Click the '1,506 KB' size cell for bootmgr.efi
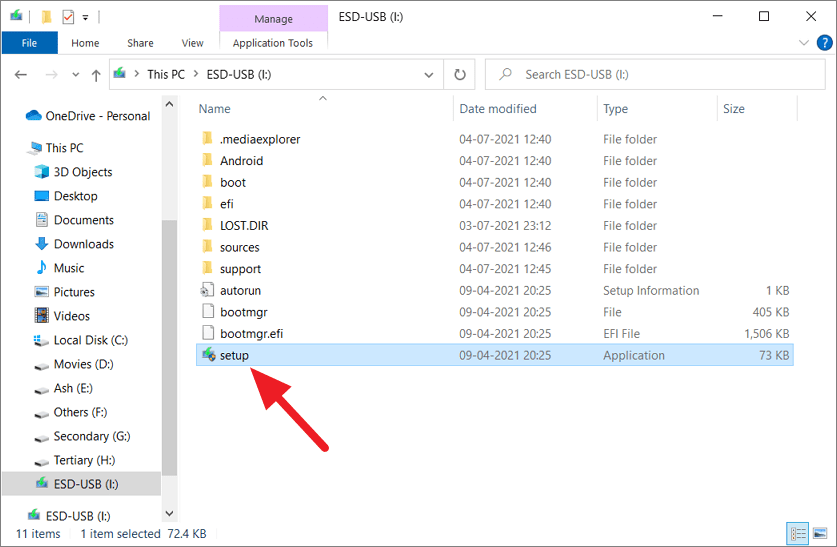 [767, 334]
